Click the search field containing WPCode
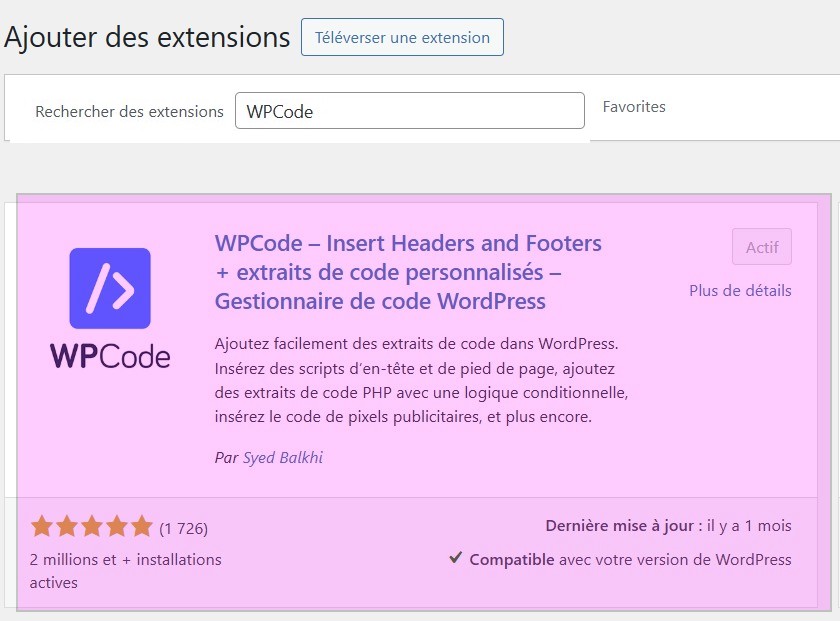The image size is (840, 621). [410, 110]
